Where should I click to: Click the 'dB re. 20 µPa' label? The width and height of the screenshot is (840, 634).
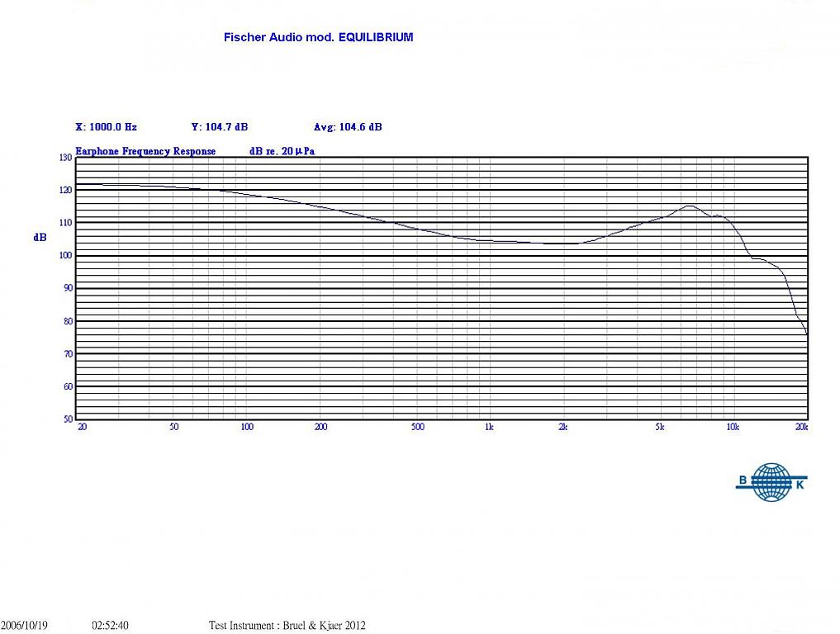282,151
